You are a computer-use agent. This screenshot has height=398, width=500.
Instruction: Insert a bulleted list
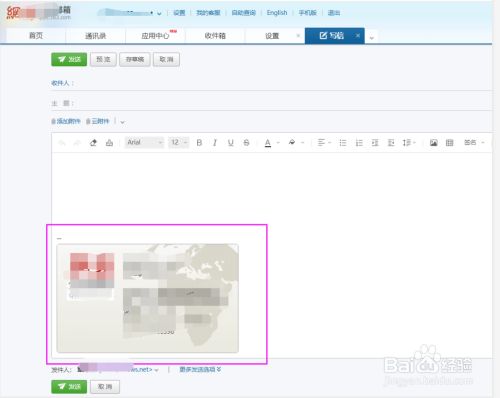[x=343, y=143]
